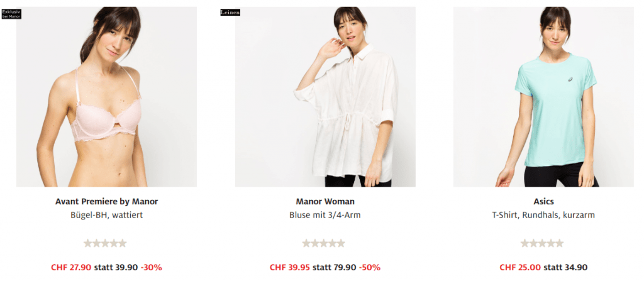Click the -30% discount label
Screen dimensions: 644x281
click(x=152, y=267)
